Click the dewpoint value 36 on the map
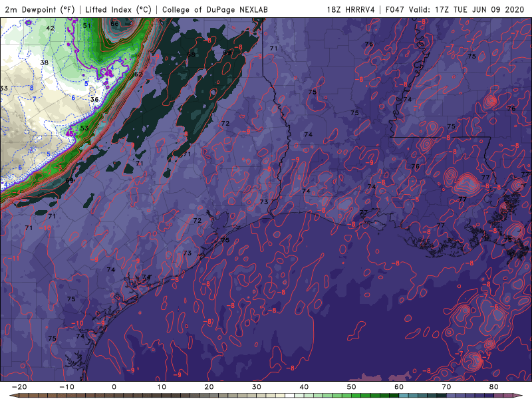Image resolution: width=532 pixels, height=399 pixels. 94,99
